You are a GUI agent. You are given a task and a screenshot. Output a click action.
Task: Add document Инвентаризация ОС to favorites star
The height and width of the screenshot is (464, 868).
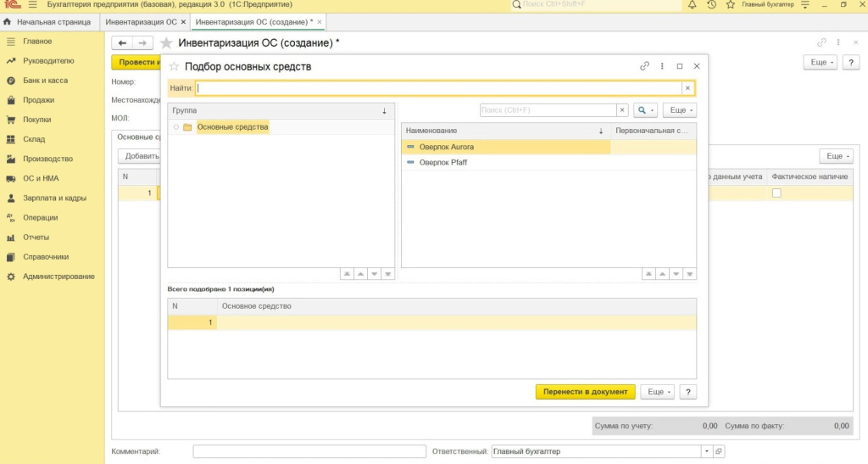[x=165, y=43]
